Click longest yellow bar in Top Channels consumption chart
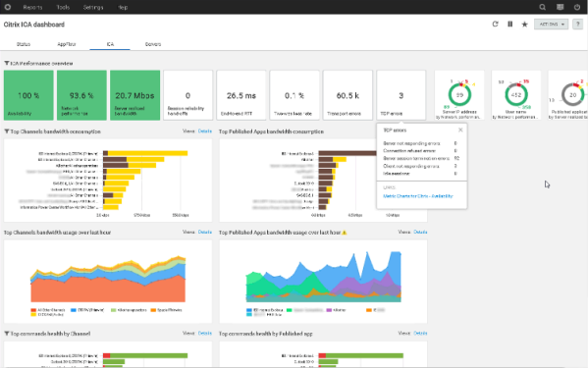The width and height of the screenshot is (588, 368). [x=148, y=153]
